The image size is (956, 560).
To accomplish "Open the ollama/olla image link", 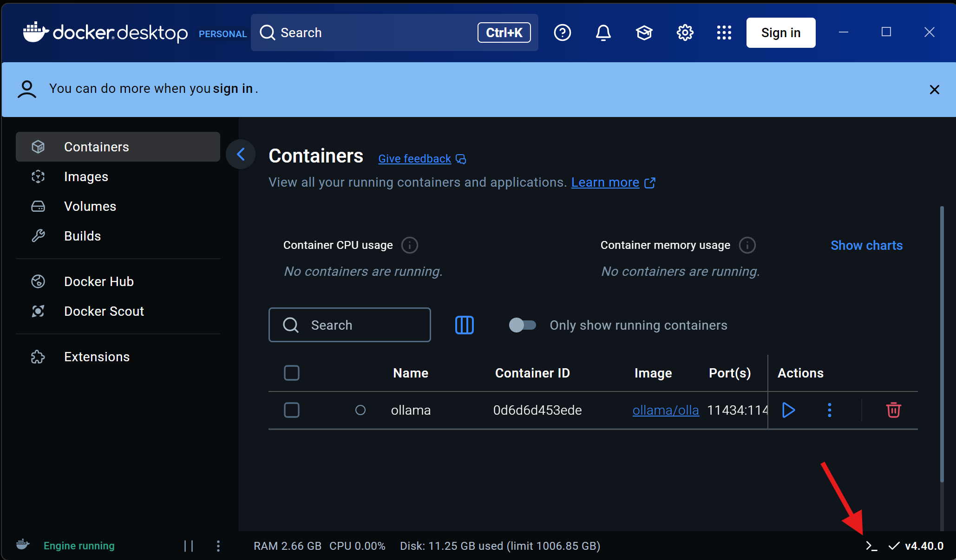I will pos(666,410).
